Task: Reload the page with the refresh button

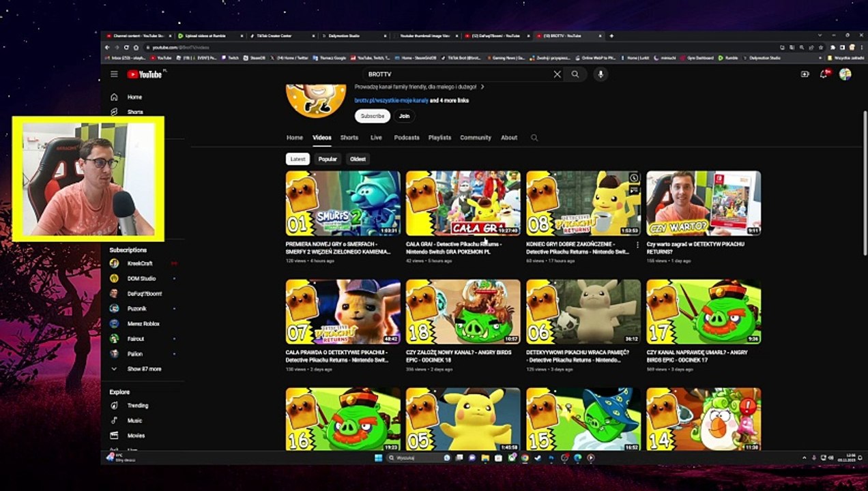Action: 127,47
